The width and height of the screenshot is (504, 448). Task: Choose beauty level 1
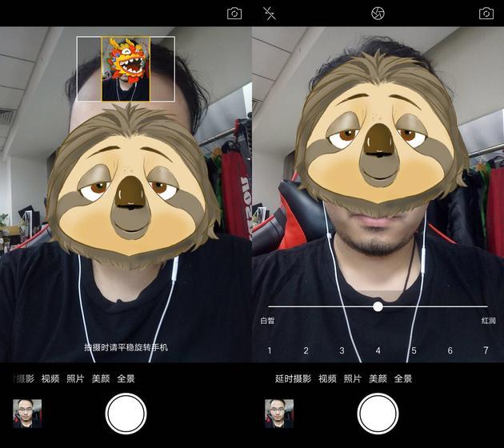click(270, 350)
